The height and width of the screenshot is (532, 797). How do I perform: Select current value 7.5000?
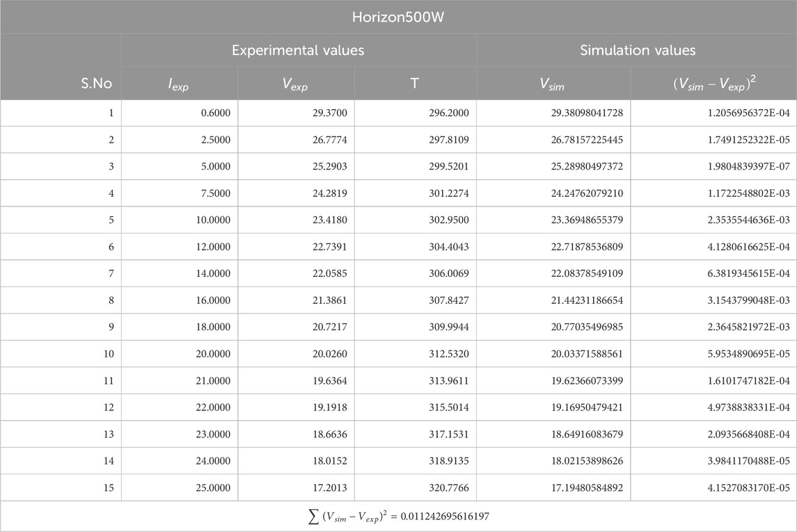(216, 193)
